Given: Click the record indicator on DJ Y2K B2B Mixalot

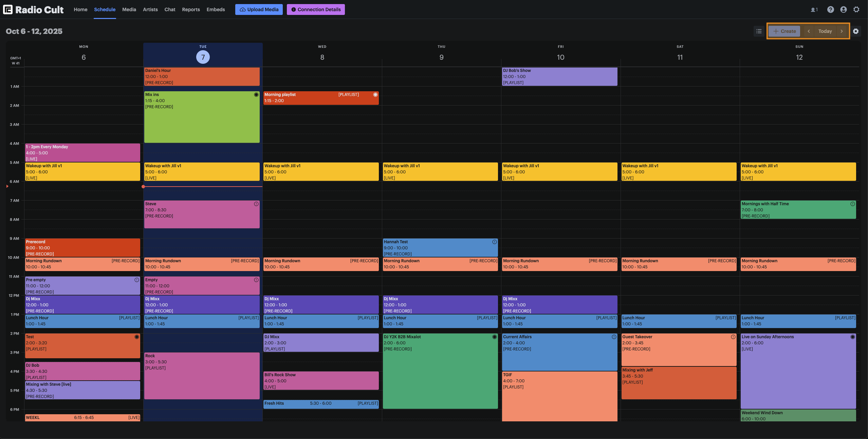Looking at the screenshot, I should coord(495,337).
